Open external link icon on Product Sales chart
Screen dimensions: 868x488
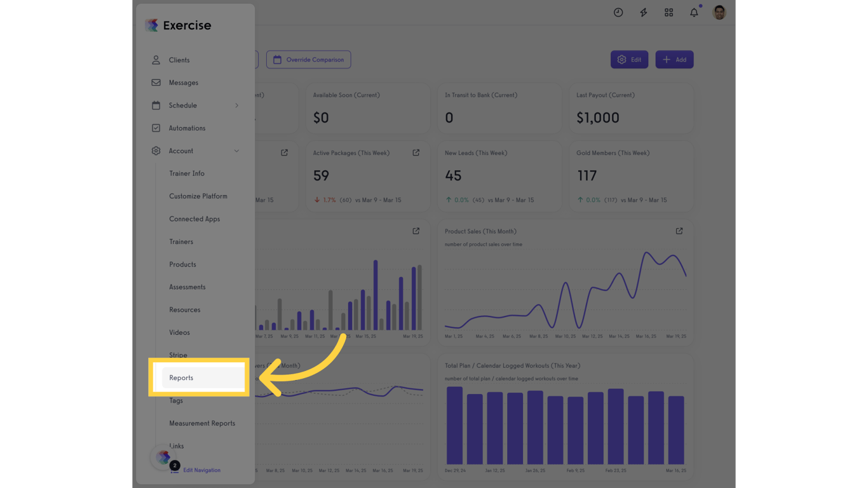[679, 231]
